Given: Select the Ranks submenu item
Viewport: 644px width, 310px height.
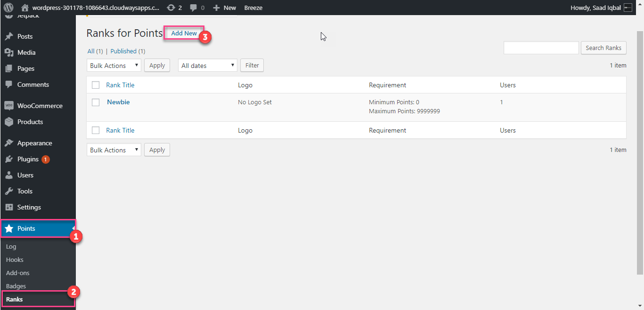Looking at the screenshot, I should pyautogui.click(x=14, y=299).
